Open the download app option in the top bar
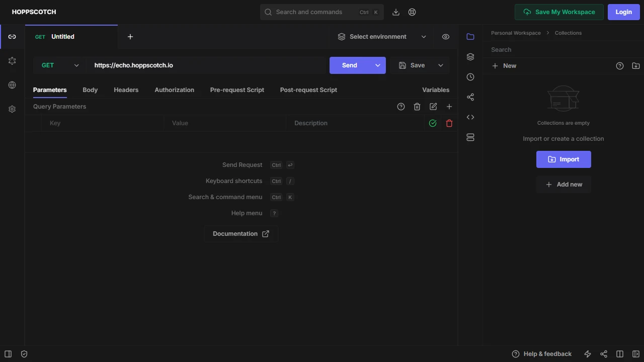The image size is (644, 362). (x=396, y=12)
